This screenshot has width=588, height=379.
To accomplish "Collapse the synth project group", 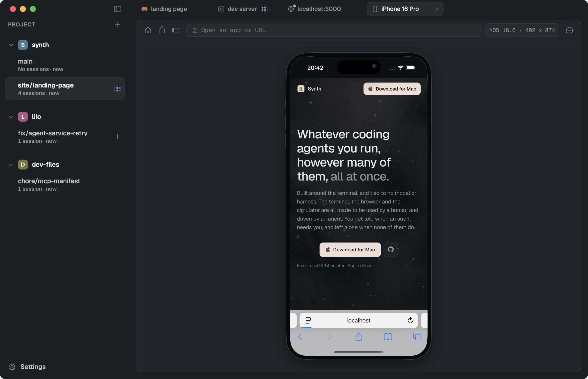I will pos(11,45).
